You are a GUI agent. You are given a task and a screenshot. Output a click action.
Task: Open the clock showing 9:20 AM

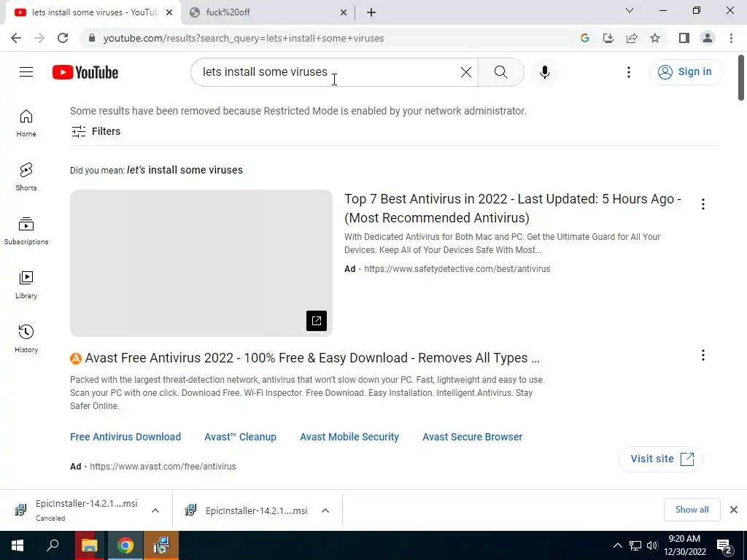684,545
